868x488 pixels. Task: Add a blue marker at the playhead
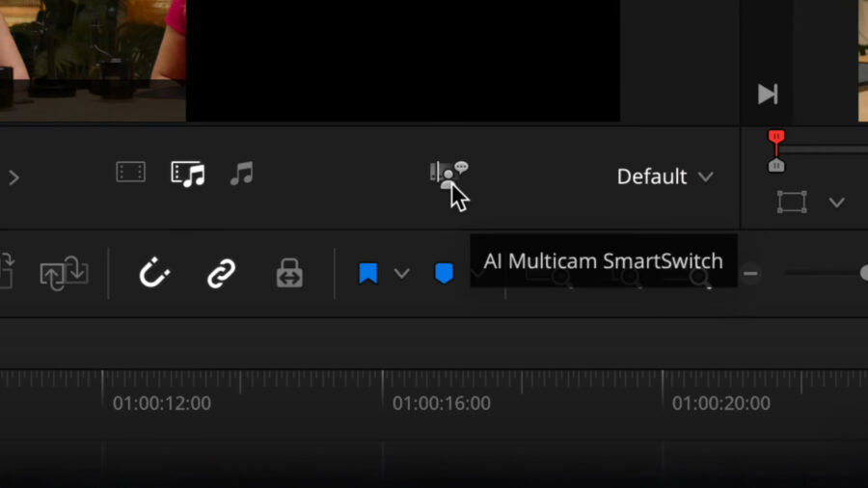point(444,274)
